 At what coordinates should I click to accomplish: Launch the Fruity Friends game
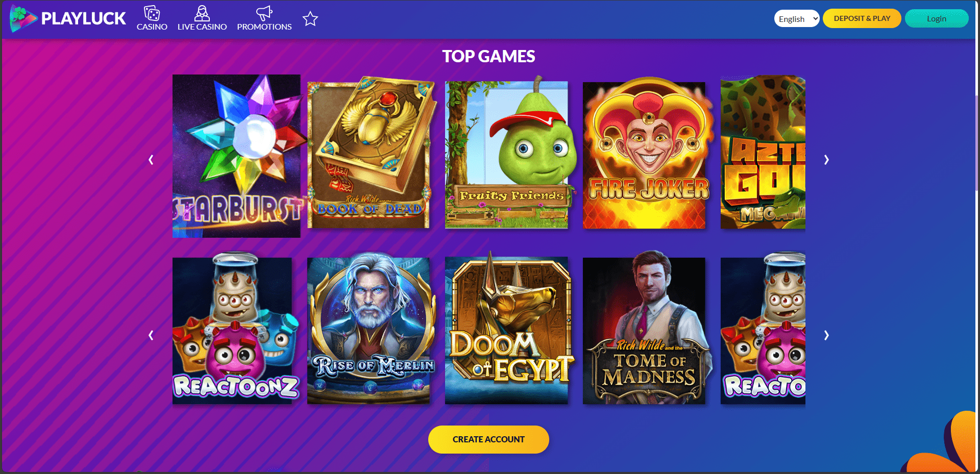pos(507,153)
